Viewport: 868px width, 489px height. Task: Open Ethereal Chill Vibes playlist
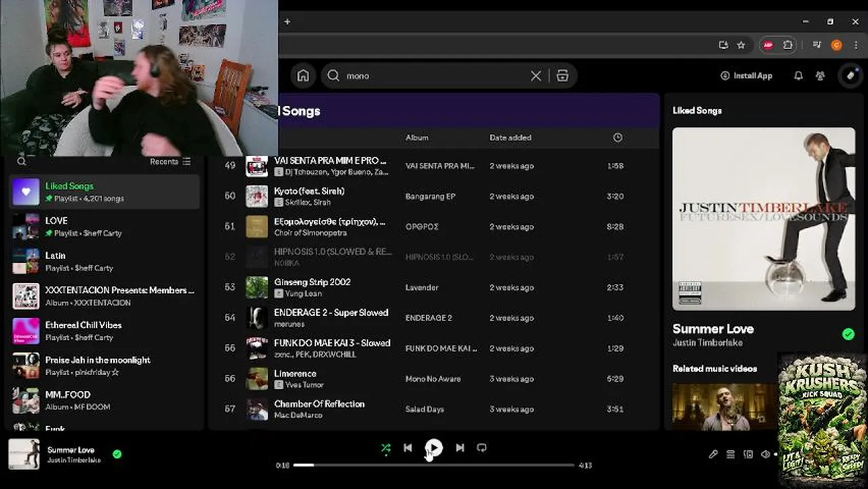(105, 331)
